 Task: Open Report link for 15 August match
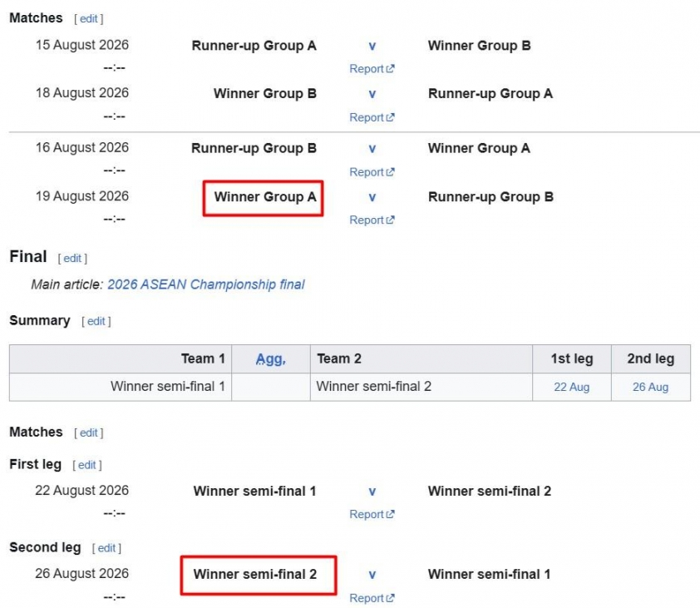[x=372, y=69]
